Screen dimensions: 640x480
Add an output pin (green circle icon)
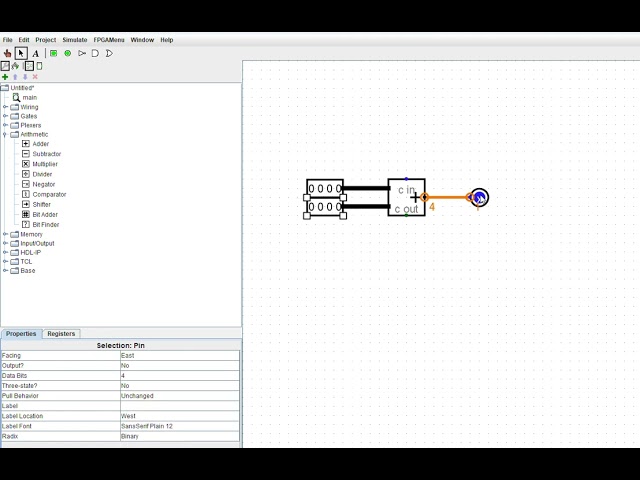(x=68, y=53)
